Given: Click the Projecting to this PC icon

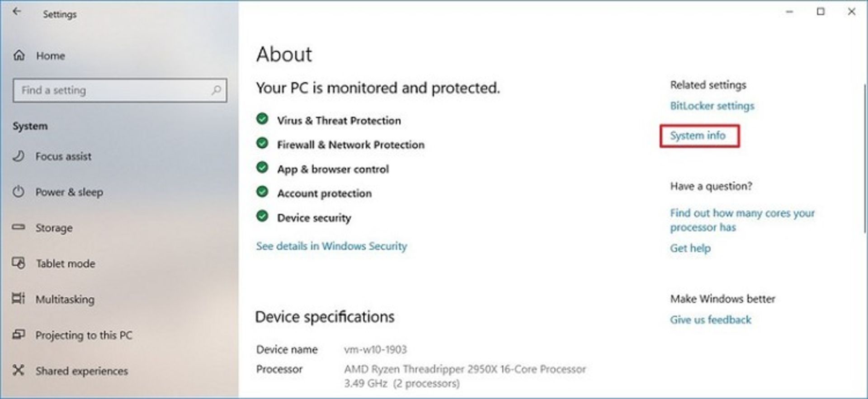Looking at the screenshot, I should (19, 335).
